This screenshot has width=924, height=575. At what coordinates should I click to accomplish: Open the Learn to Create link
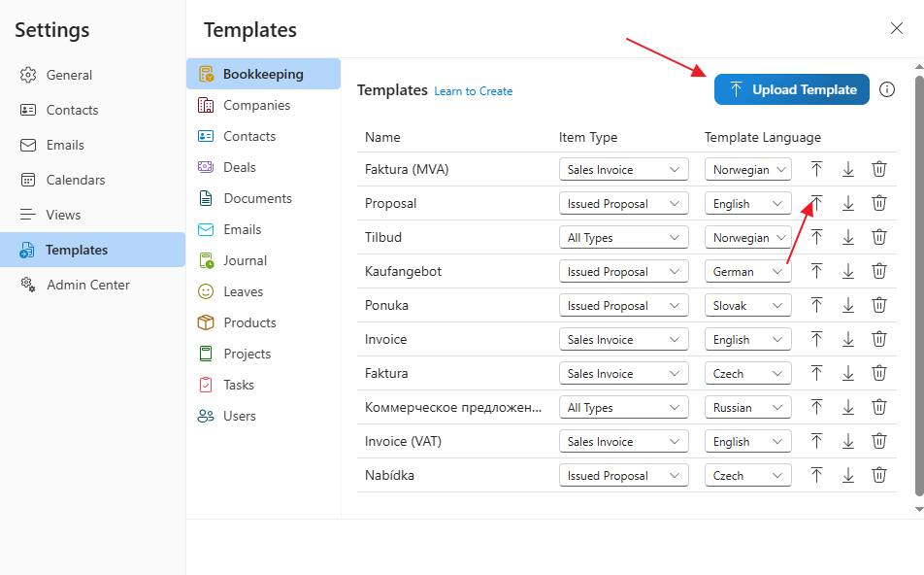(x=473, y=90)
